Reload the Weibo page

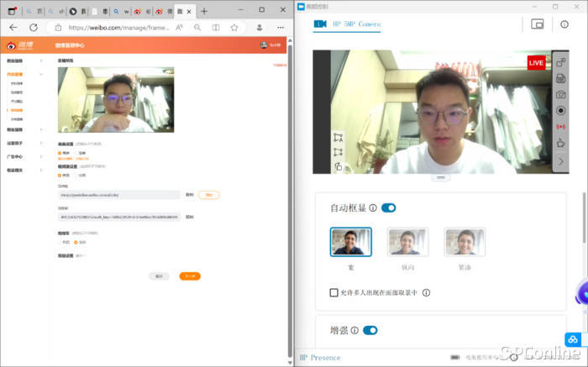(x=34, y=28)
